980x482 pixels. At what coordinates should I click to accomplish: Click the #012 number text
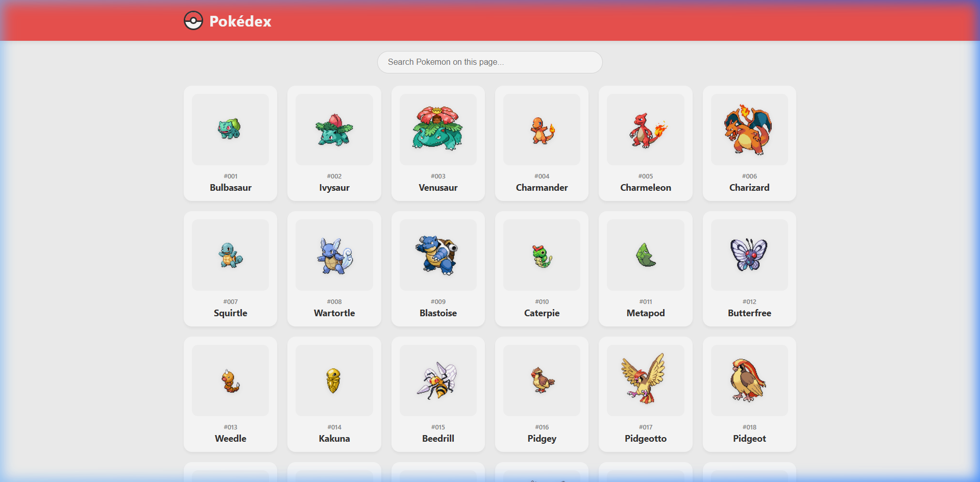pyautogui.click(x=749, y=302)
